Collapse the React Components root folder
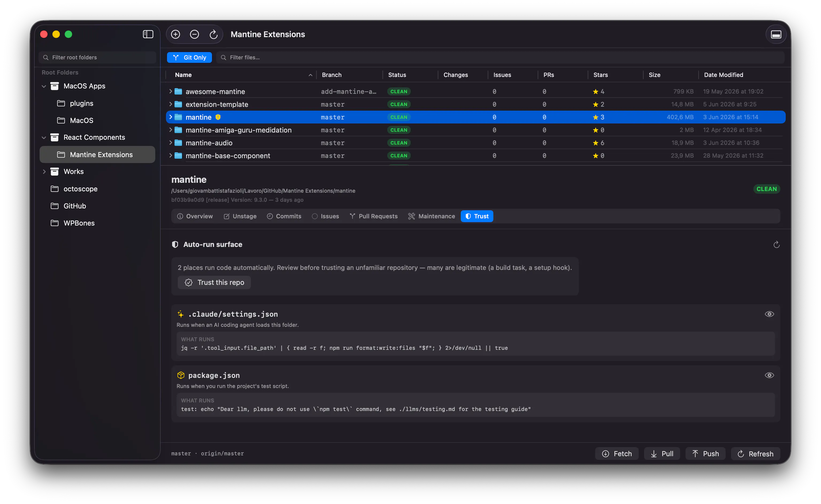This screenshot has width=821, height=504. point(44,138)
